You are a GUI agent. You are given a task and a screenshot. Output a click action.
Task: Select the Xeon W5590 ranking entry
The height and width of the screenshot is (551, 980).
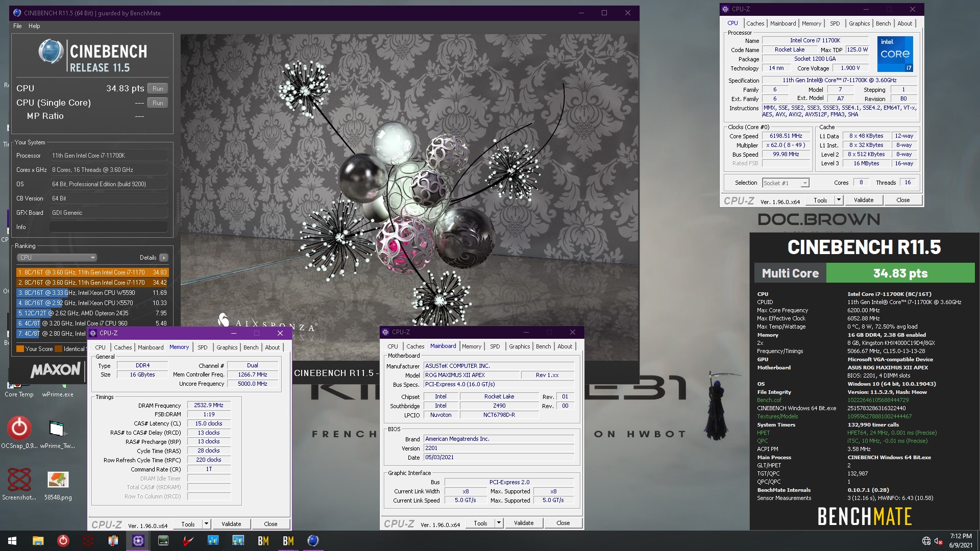[92, 293]
